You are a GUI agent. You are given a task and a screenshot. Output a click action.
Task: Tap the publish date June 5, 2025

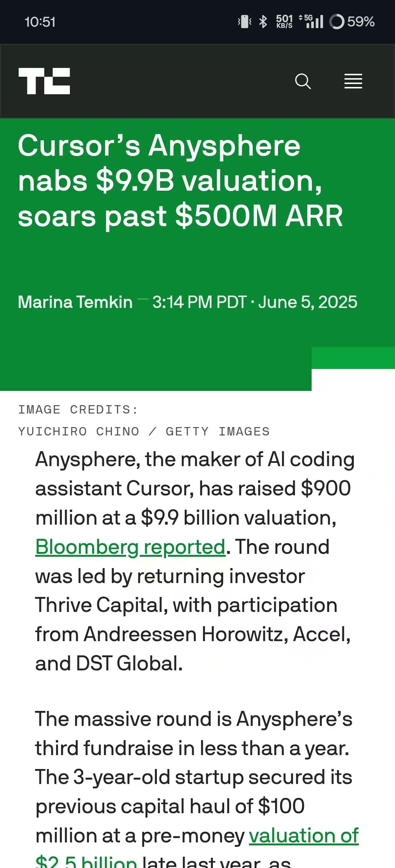click(x=308, y=302)
